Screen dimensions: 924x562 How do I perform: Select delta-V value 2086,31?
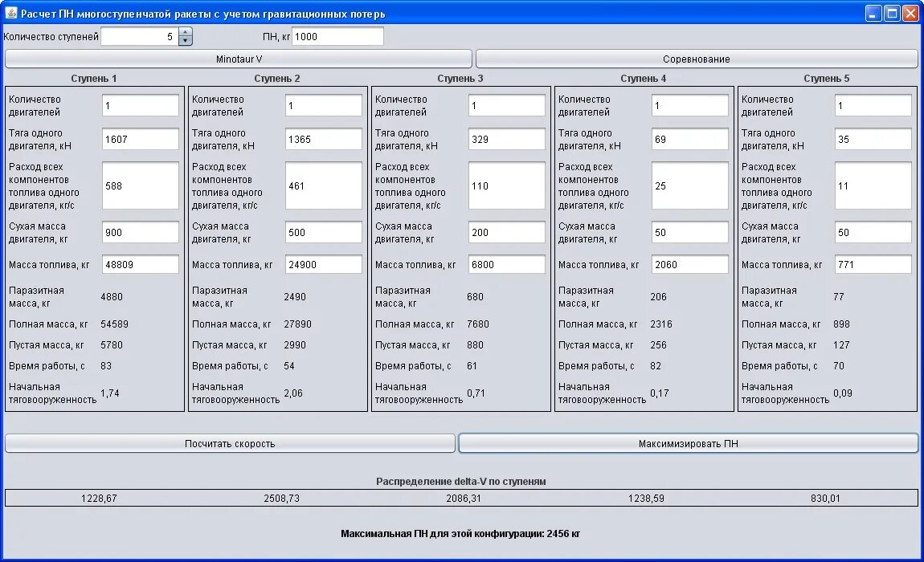(464, 499)
